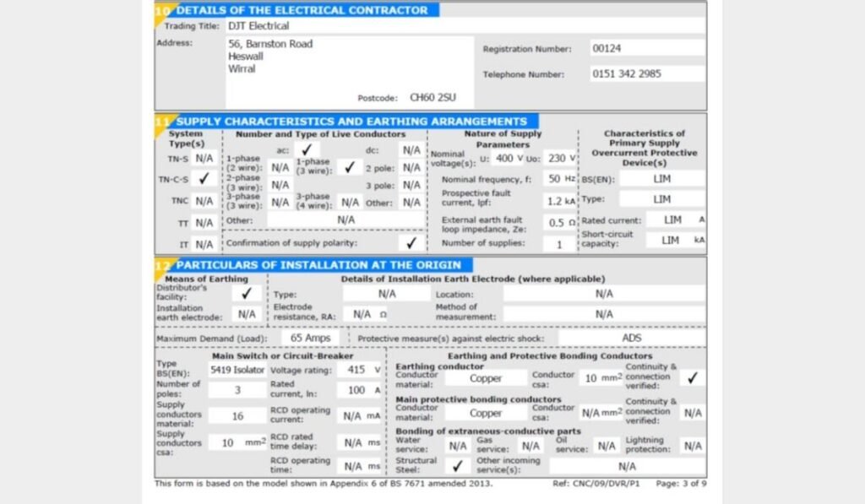Click the TN-S system type box
Viewport: 865px width, 504px height.
[204, 158]
